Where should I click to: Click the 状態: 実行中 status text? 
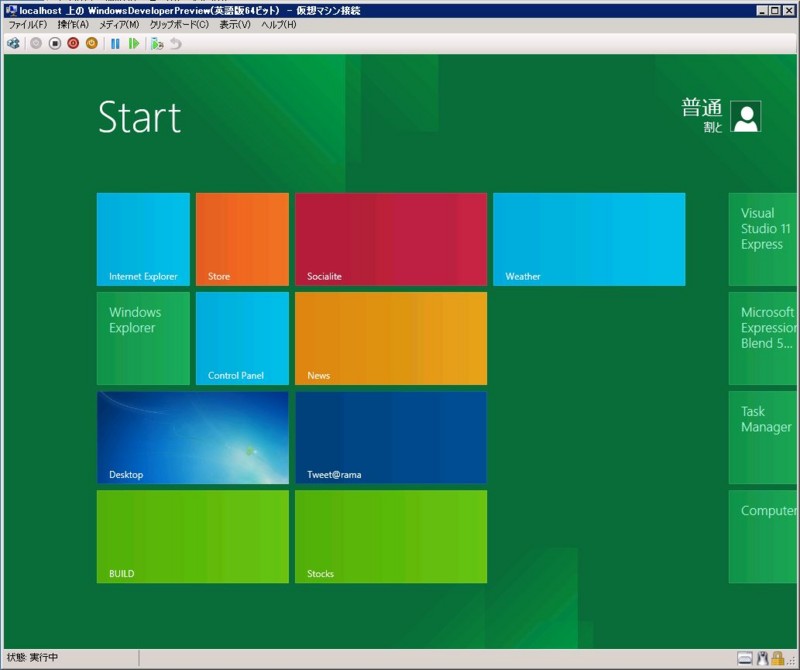[32, 657]
